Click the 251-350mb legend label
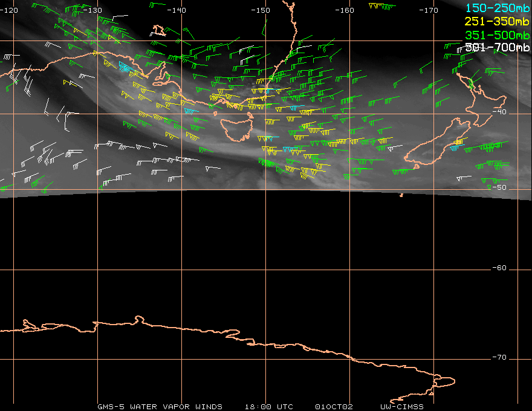 (x=497, y=21)
